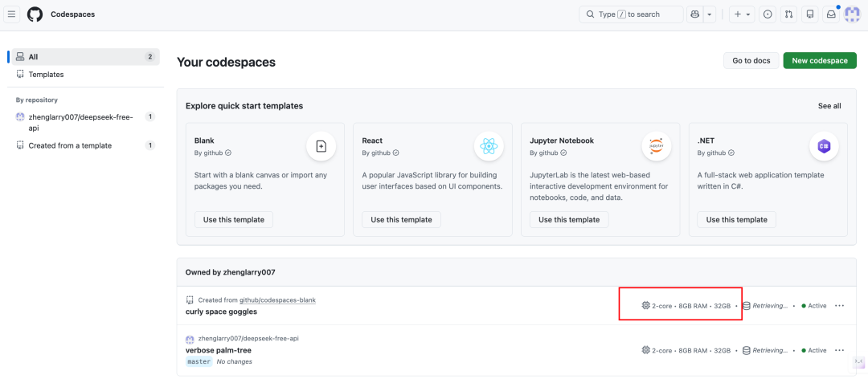Open the Blank template title
Viewport: 868px width, 379px height.
[x=204, y=141]
